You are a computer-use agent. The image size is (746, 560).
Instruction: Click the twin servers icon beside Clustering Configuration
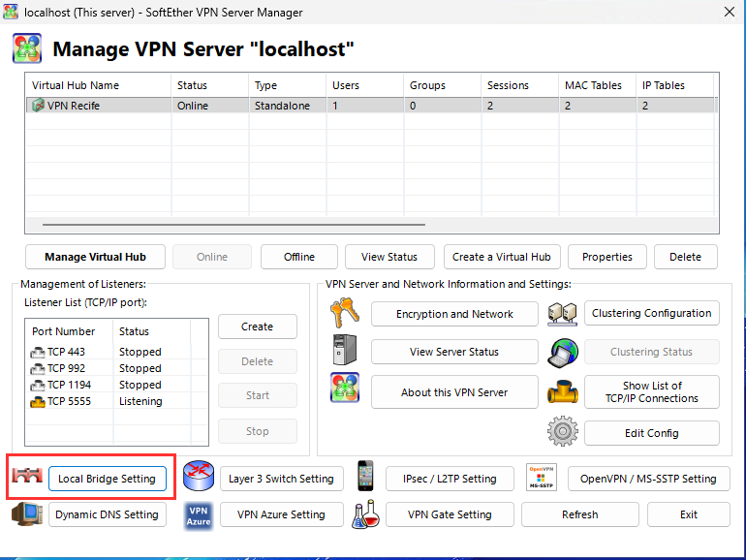[x=562, y=314]
